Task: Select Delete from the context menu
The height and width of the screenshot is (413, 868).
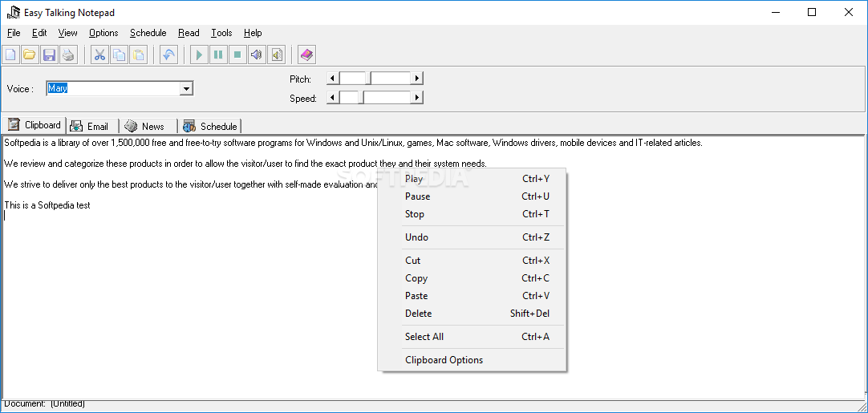Action: [x=472, y=314]
